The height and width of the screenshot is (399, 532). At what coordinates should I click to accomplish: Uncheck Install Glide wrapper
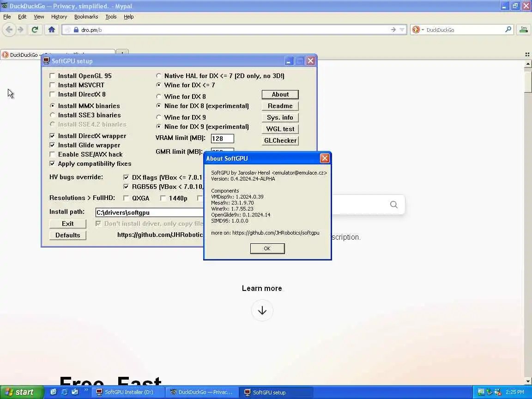[x=52, y=145]
